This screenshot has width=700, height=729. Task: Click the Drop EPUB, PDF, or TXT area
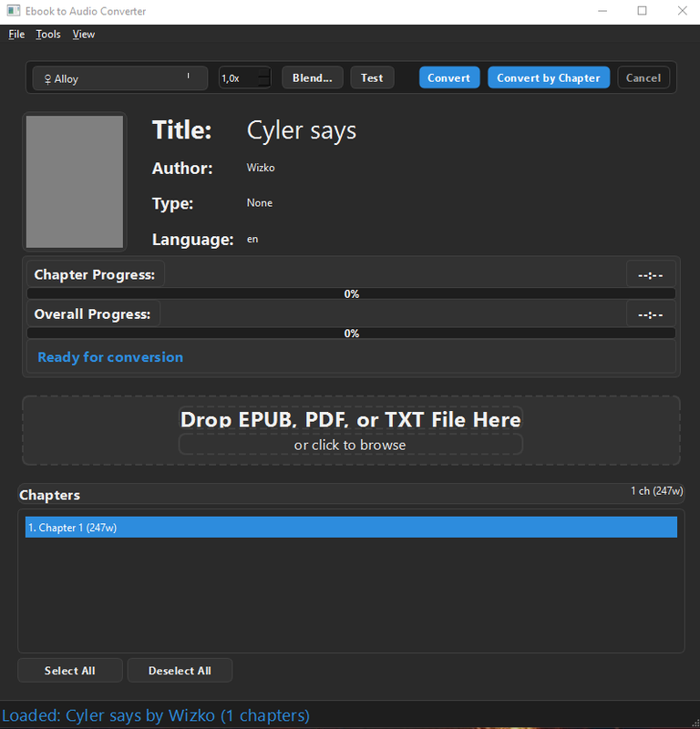351,430
